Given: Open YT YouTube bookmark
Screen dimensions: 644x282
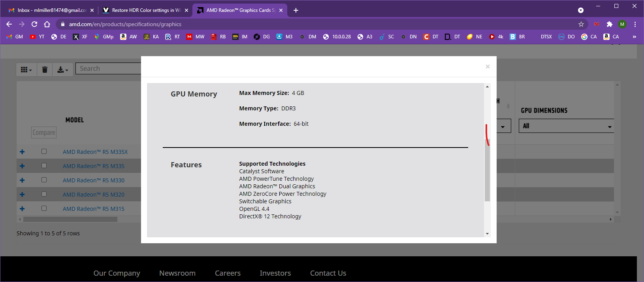Looking at the screenshot, I should click(37, 37).
